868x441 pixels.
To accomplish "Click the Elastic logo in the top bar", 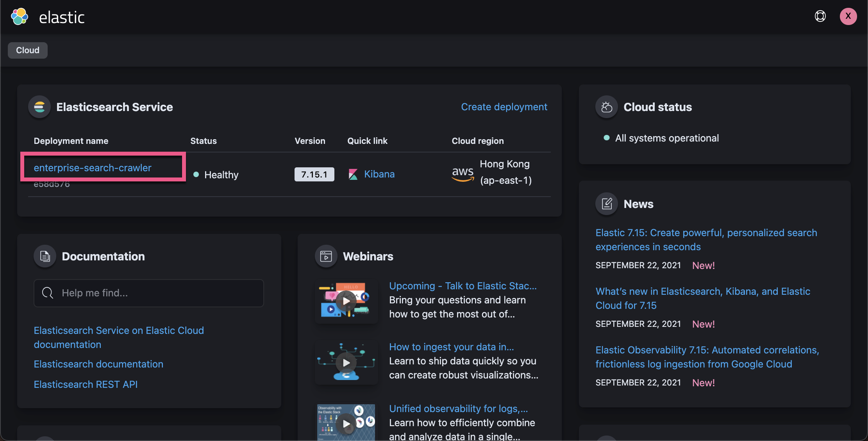I will tap(20, 16).
